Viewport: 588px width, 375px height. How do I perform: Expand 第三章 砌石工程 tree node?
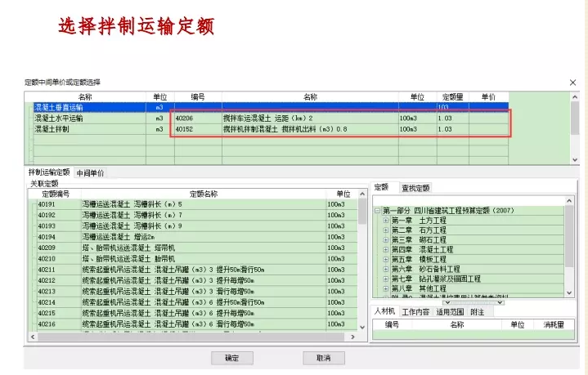pyautogui.click(x=386, y=240)
